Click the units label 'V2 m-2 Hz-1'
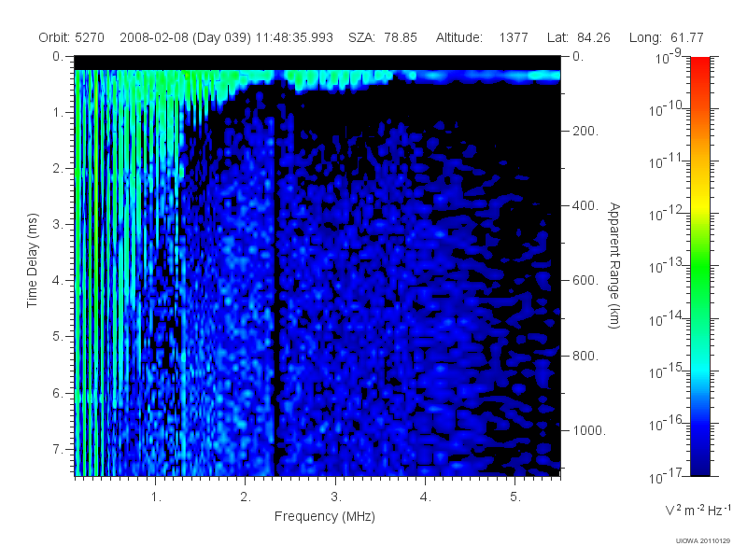747x560 pixels. point(698,510)
